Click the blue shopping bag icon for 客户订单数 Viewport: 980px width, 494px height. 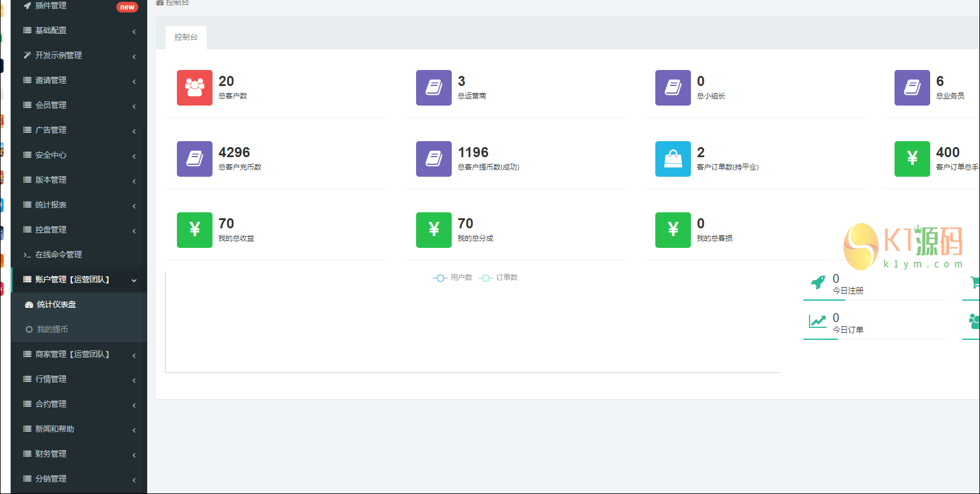tap(673, 159)
